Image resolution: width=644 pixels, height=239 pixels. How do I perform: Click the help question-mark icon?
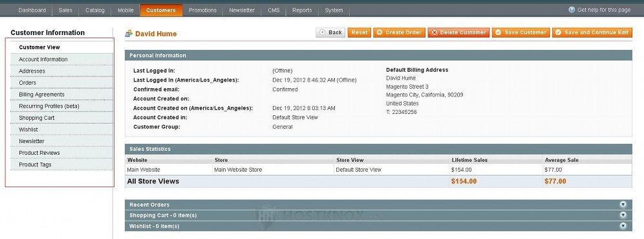pyautogui.click(x=572, y=10)
